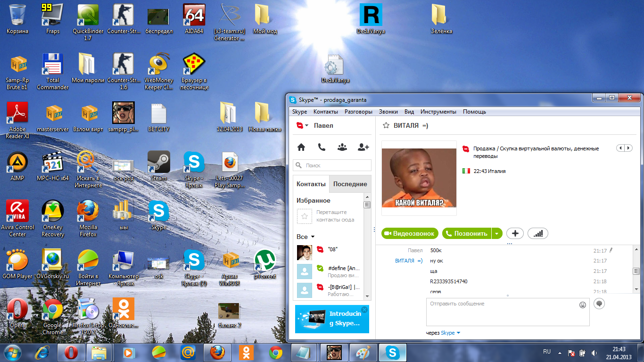Screen dimensions: 644x362
Task: Open the Корзина recycle bin icon
Action: click(17, 19)
